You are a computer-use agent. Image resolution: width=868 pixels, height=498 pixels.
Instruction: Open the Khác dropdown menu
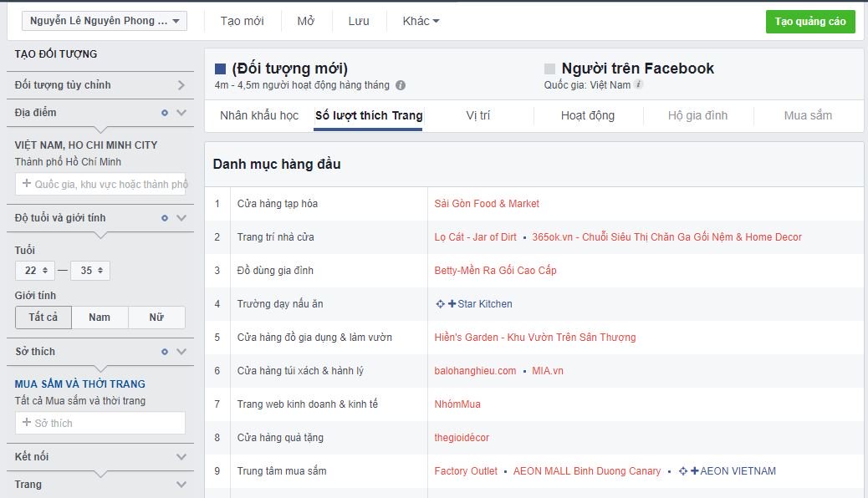point(421,21)
